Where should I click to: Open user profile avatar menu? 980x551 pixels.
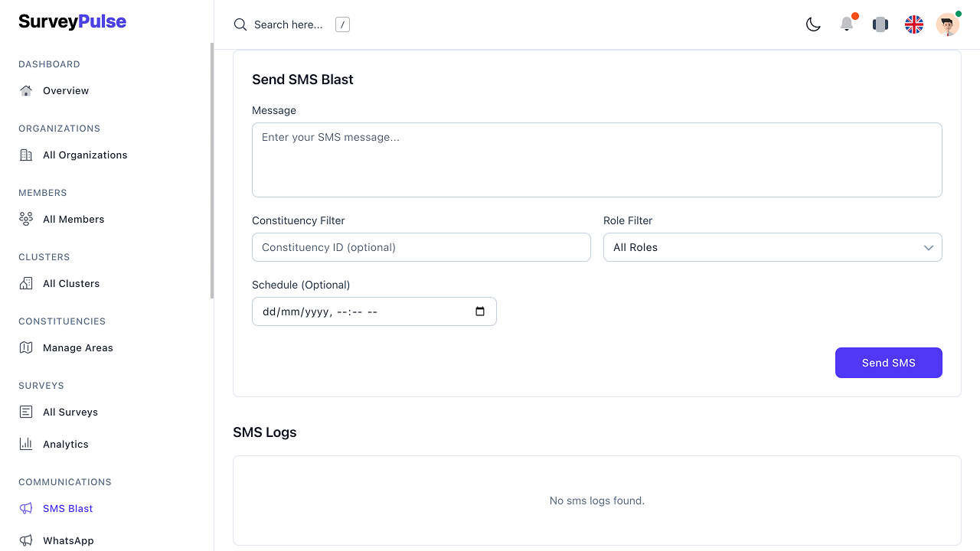(947, 24)
